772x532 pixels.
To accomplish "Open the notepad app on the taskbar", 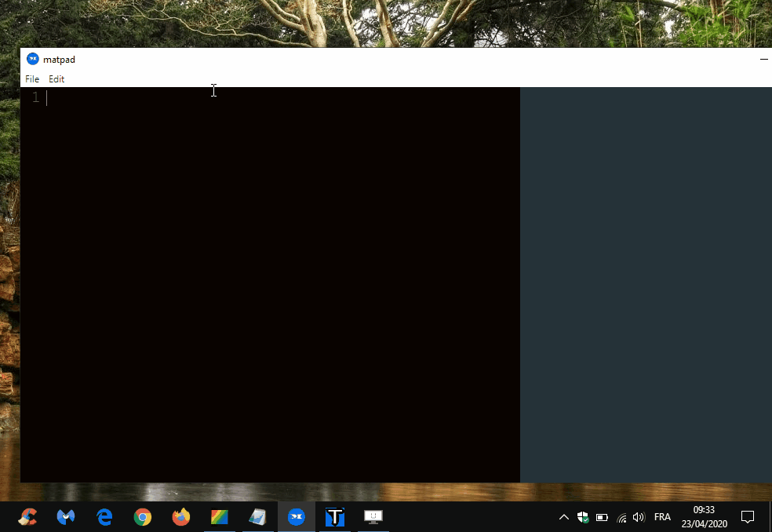I will pyautogui.click(x=257, y=517).
